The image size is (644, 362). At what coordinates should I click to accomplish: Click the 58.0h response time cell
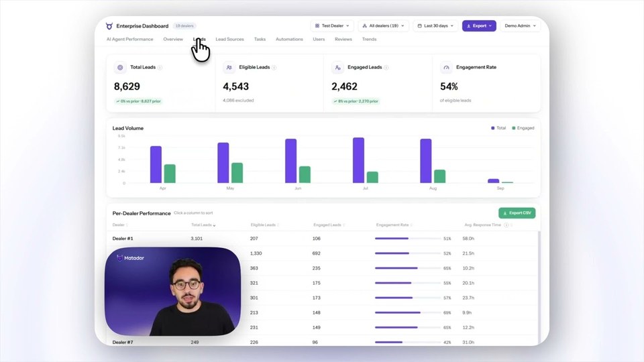[468, 239]
